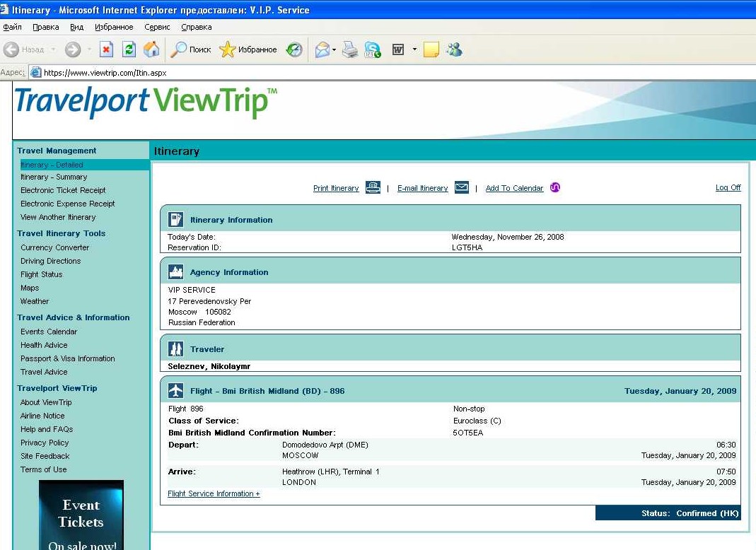The image size is (756, 550).
Task: Open Help and FAQs link
Action: (x=47, y=430)
